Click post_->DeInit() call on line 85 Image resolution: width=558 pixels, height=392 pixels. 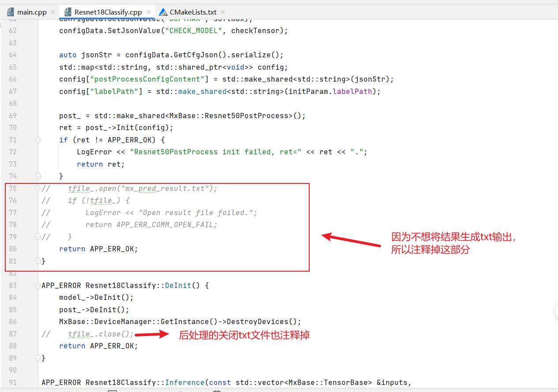point(94,310)
